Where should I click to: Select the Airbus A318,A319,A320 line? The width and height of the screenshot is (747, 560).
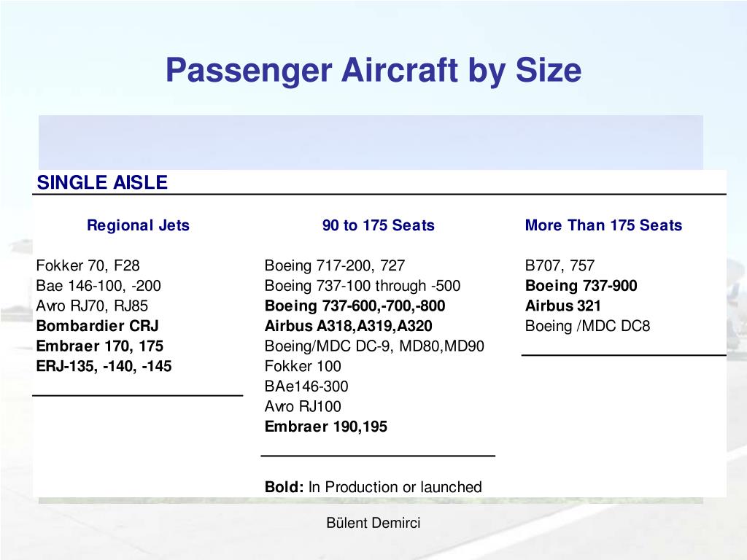point(348,326)
